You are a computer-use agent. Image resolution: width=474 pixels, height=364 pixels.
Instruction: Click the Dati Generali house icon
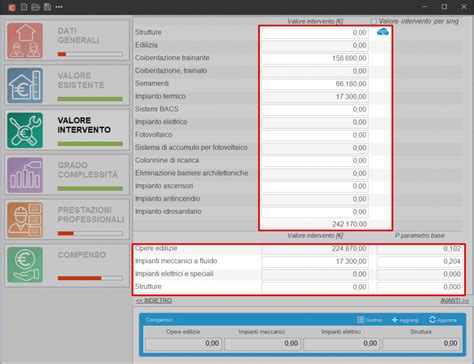point(25,40)
